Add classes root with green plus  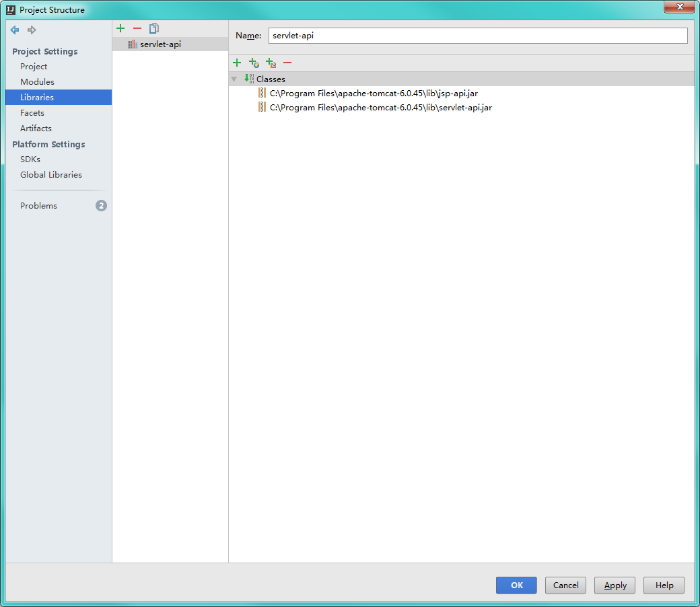[x=237, y=63]
